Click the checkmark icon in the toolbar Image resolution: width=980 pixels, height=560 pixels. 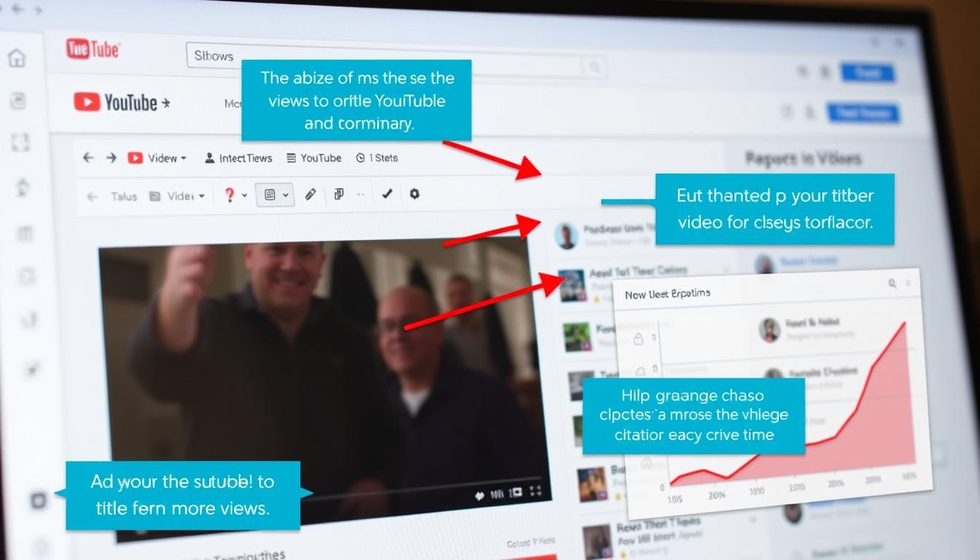coord(387,194)
